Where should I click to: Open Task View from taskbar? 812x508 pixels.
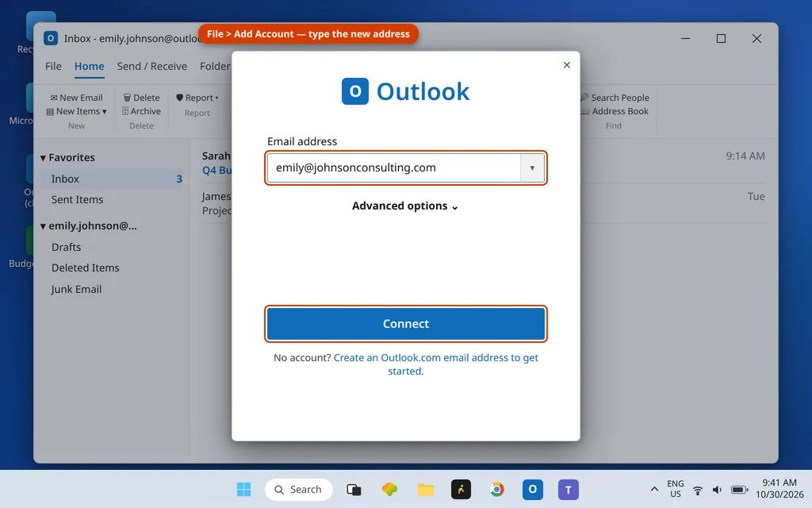(x=354, y=489)
